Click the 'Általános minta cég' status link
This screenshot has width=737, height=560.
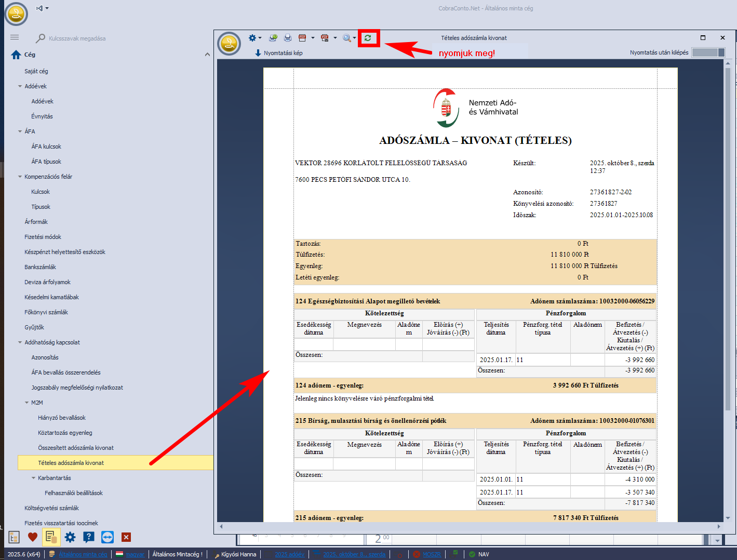[x=83, y=554]
